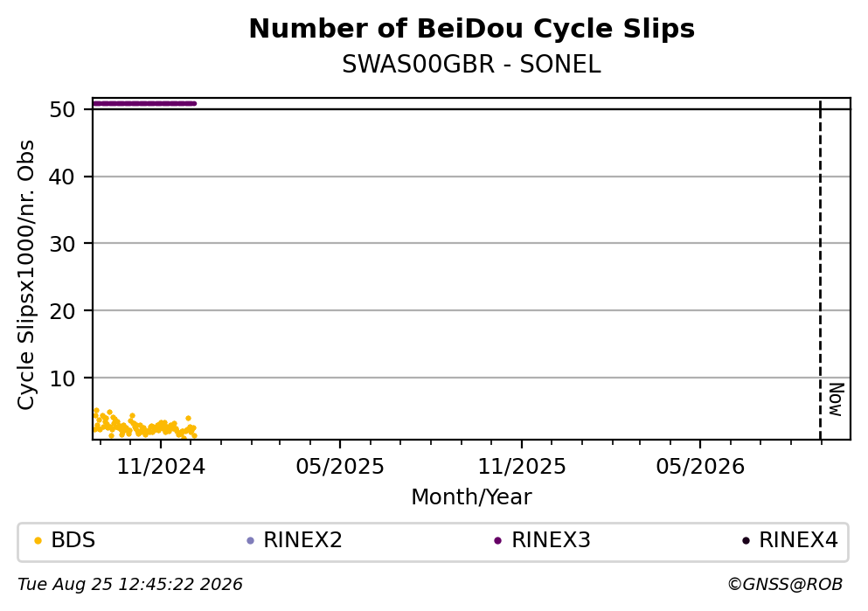Click the ©GNSS@ROB copyright text

785,585
